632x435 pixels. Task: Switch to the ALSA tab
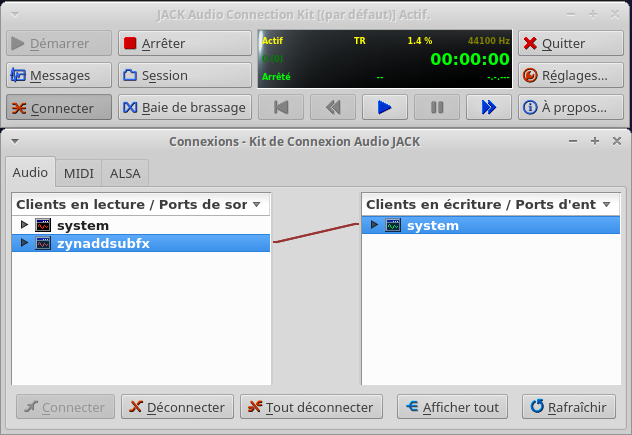click(125, 173)
